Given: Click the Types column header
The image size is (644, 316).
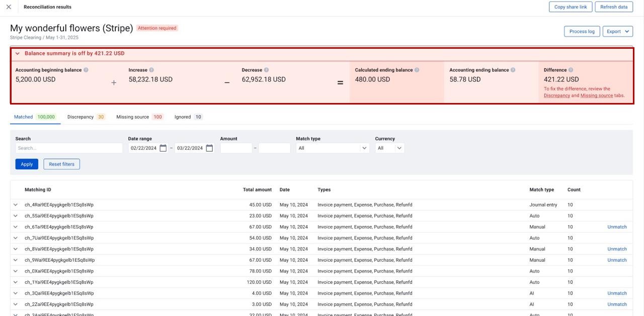Looking at the screenshot, I should tap(324, 190).
